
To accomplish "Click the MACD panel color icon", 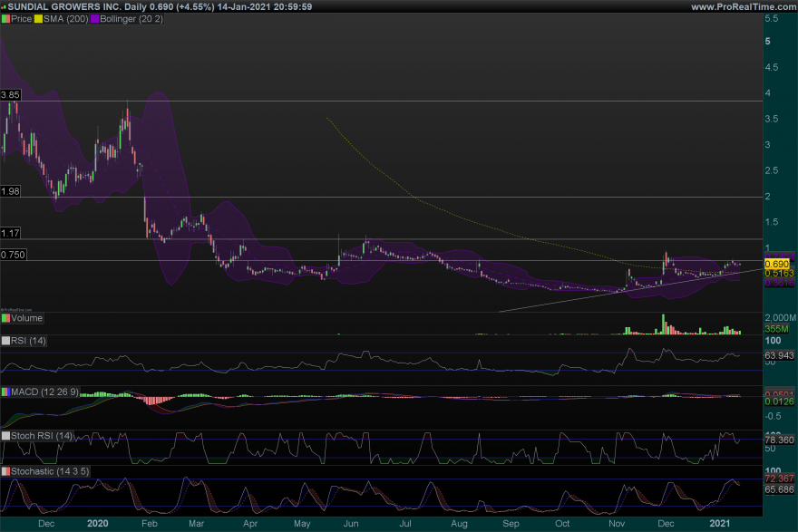I will click(x=5, y=391).
